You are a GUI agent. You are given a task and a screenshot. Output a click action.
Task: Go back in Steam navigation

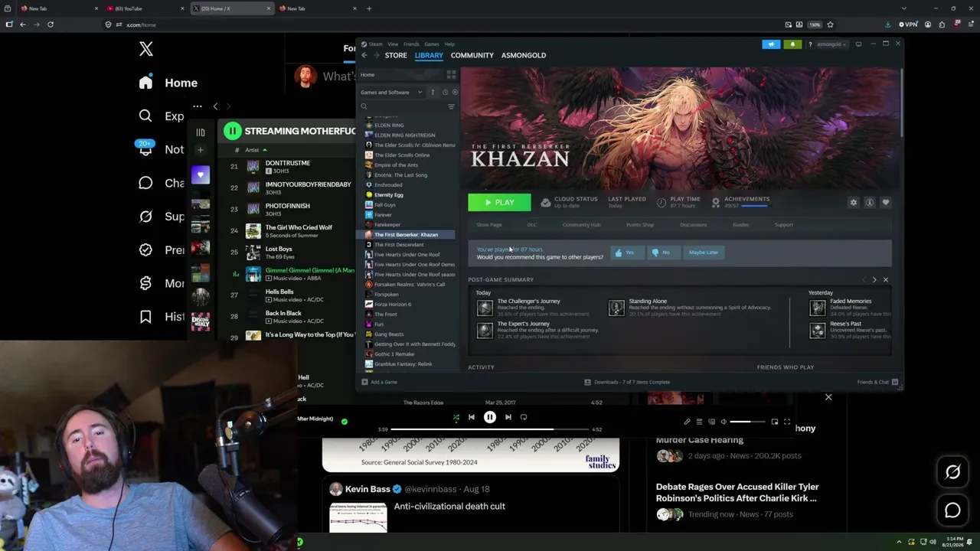point(364,55)
